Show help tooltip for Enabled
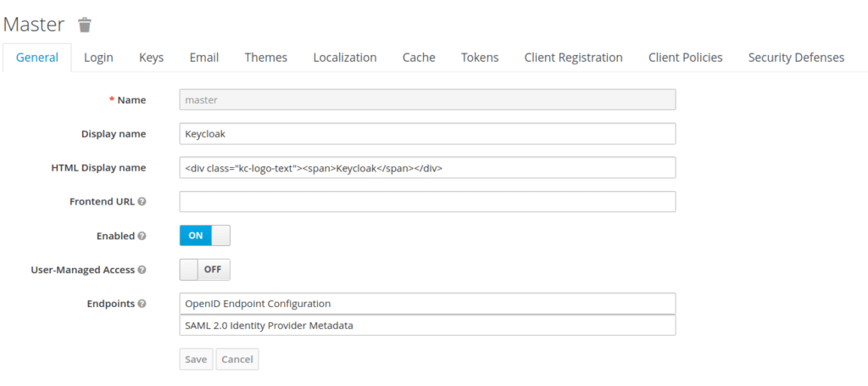868x386 pixels. tap(142, 236)
